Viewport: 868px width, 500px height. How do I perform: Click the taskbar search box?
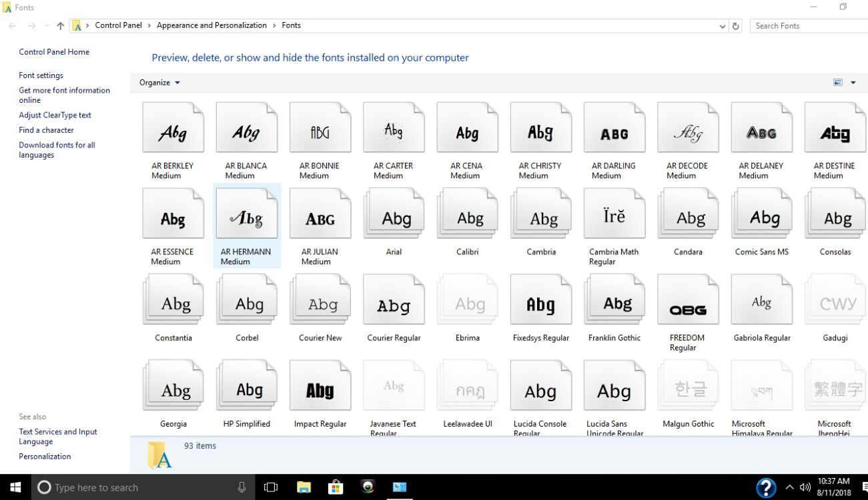tap(143, 487)
